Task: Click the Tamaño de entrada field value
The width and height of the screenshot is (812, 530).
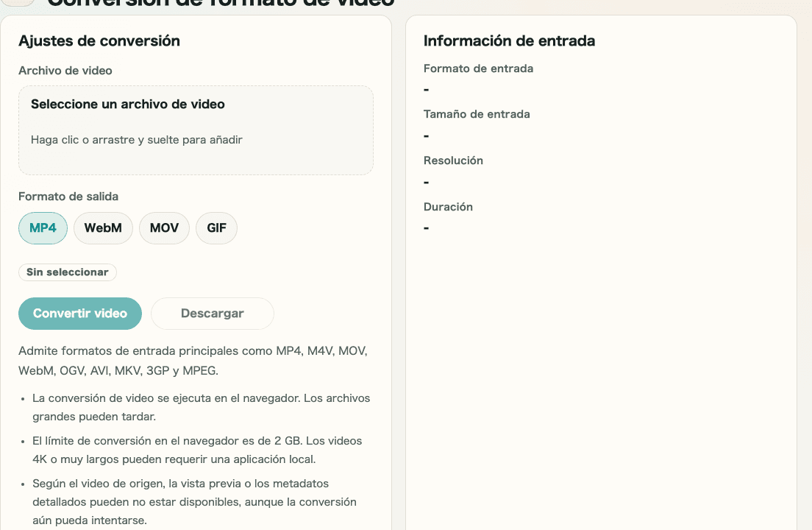Action: click(425, 135)
